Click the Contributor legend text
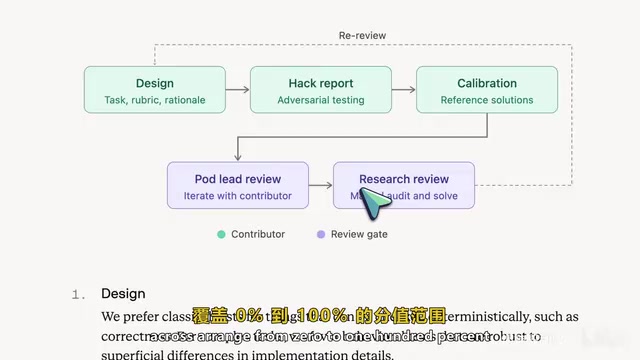 tap(258, 234)
